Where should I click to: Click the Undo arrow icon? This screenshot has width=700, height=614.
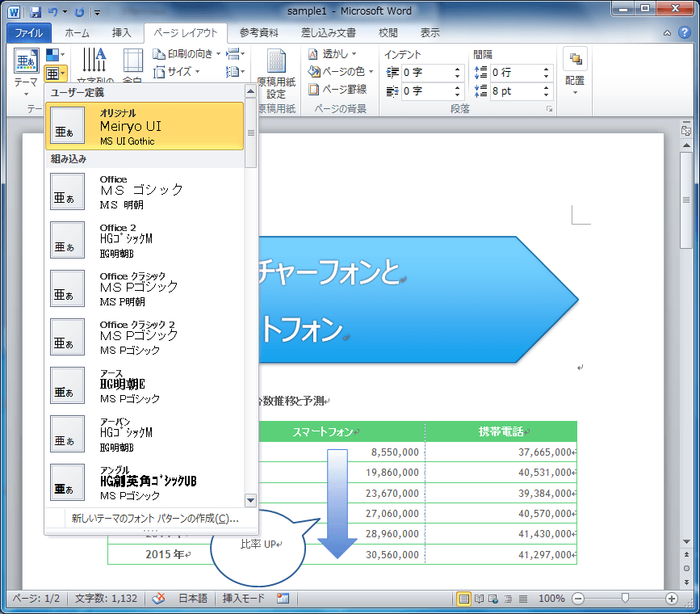point(53,12)
